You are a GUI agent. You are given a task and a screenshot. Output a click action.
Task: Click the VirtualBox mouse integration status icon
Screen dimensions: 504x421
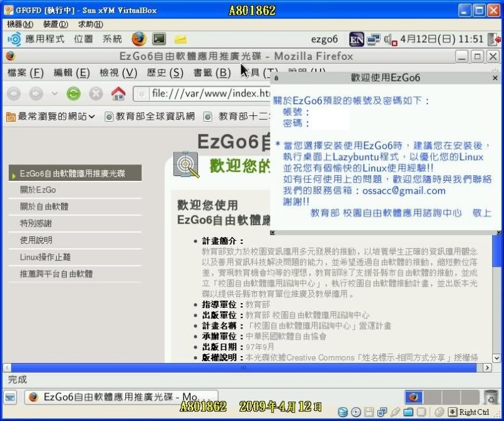tap(438, 412)
